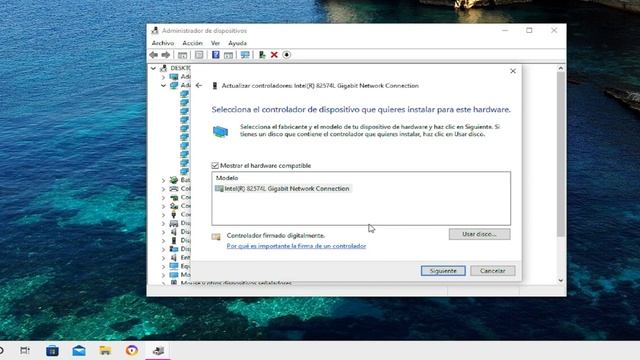
Task: Scan for hardware changes with the monitor icon
Action: tap(245, 55)
